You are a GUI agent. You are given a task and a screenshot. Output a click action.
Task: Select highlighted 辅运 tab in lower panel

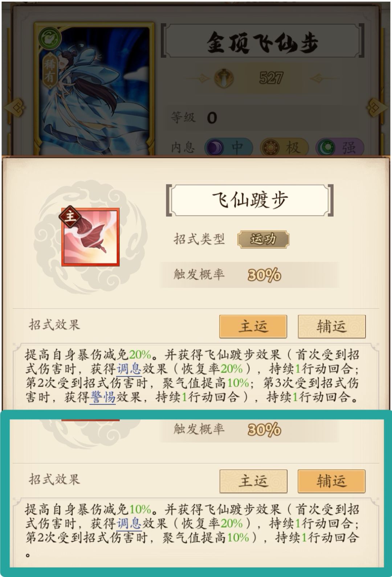click(x=331, y=481)
